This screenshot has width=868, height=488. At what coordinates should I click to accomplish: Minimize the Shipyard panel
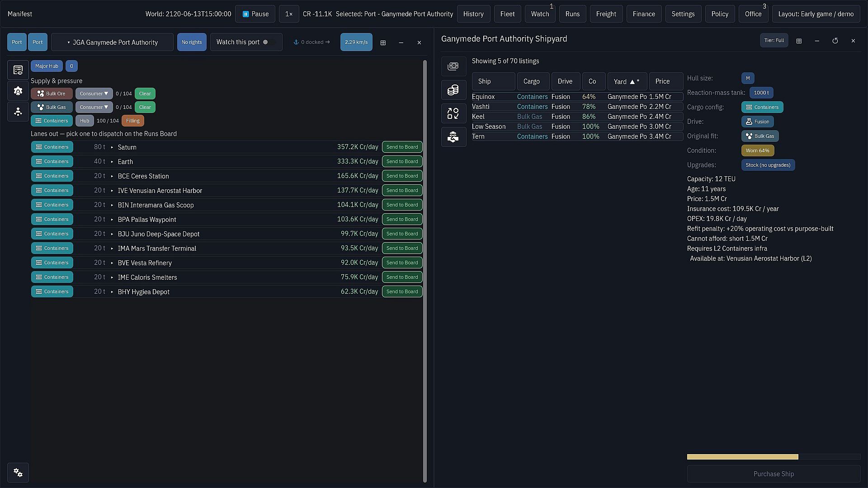pos(817,41)
